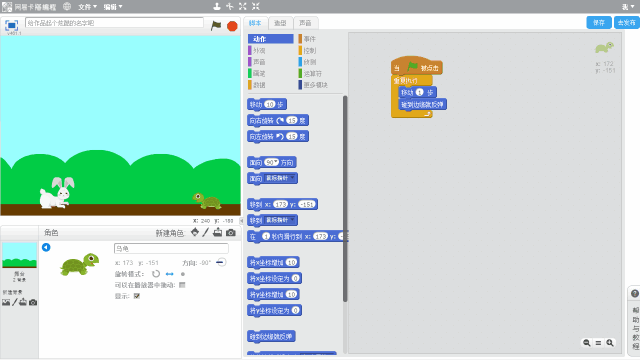640x360 pixels.
Task: Select the stage backdrop thumbnail
Action: (19, 256)
